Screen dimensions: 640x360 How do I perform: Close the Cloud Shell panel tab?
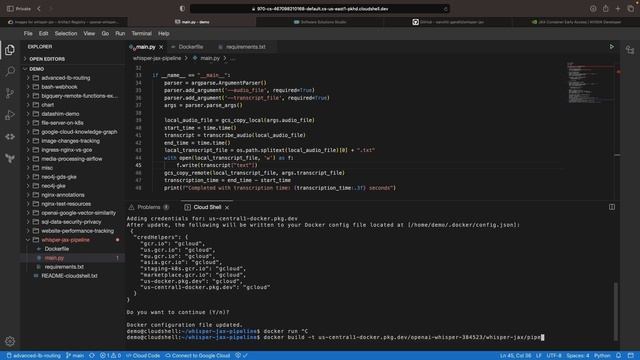click(x=227, y=207)
